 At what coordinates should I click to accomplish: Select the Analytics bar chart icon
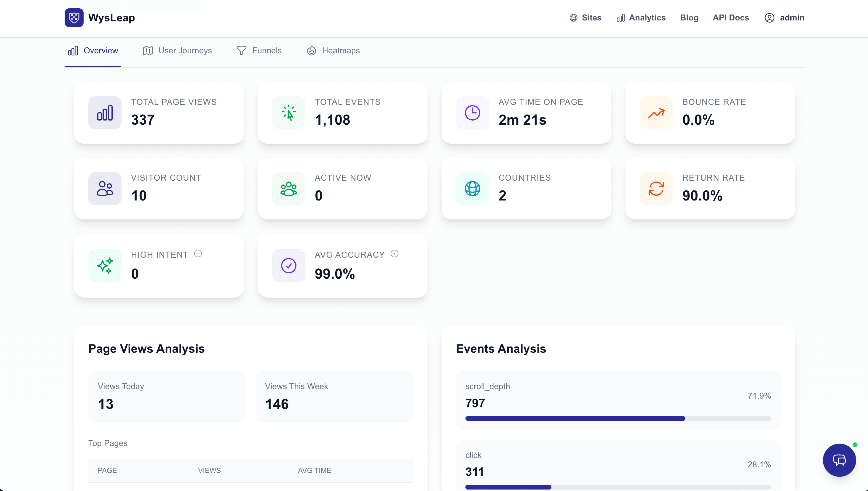click(x=621, y=17)
